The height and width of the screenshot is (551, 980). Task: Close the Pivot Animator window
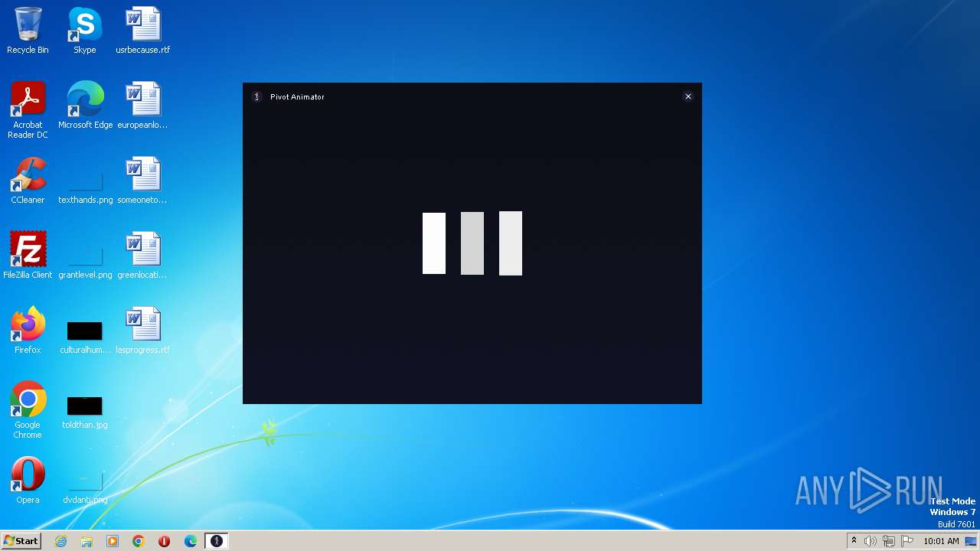pyautogui.click(x=688, y=96)
